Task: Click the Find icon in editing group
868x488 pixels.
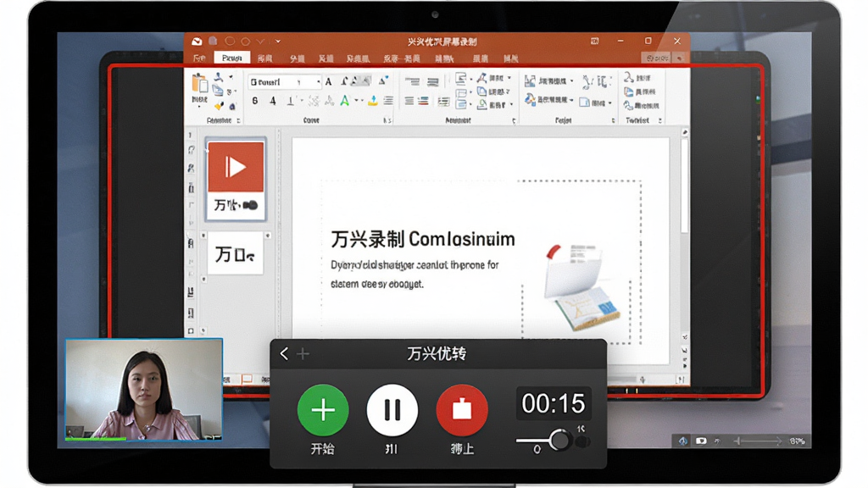Action: 629,77
